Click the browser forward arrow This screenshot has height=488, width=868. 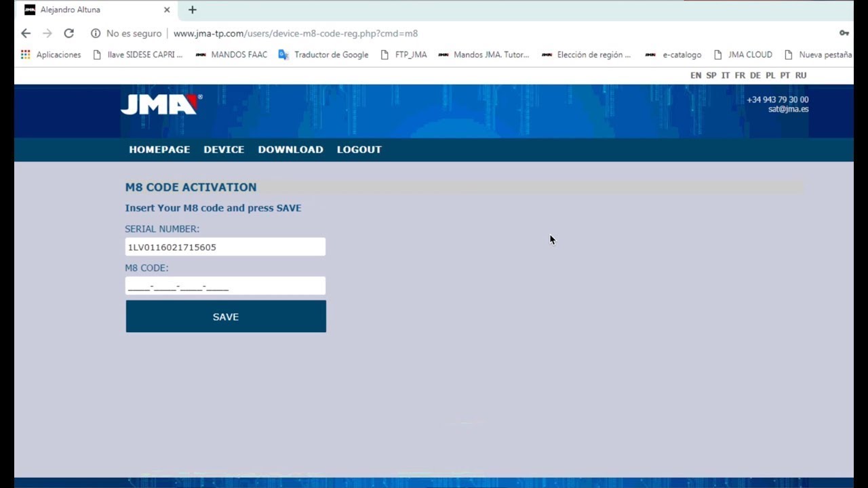point(47,33)
